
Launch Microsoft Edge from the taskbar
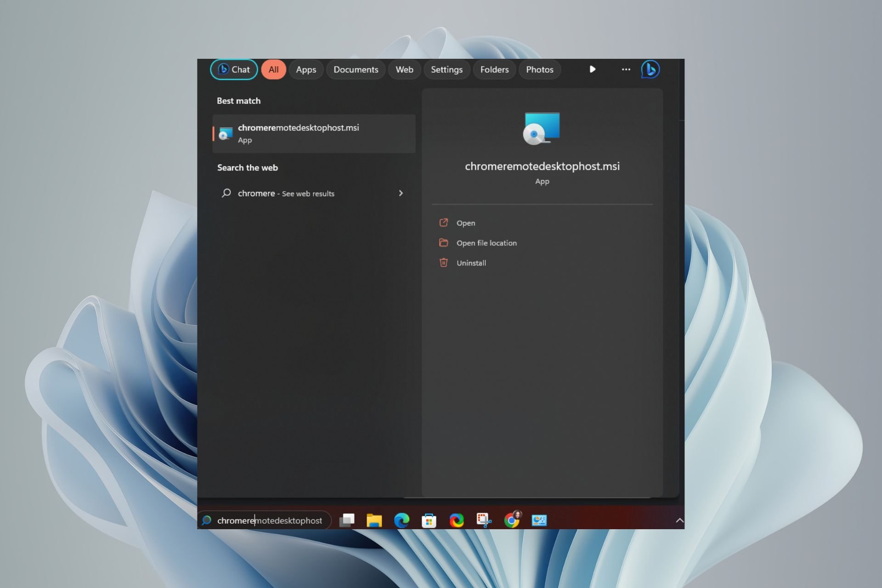(x=401, y=520)
